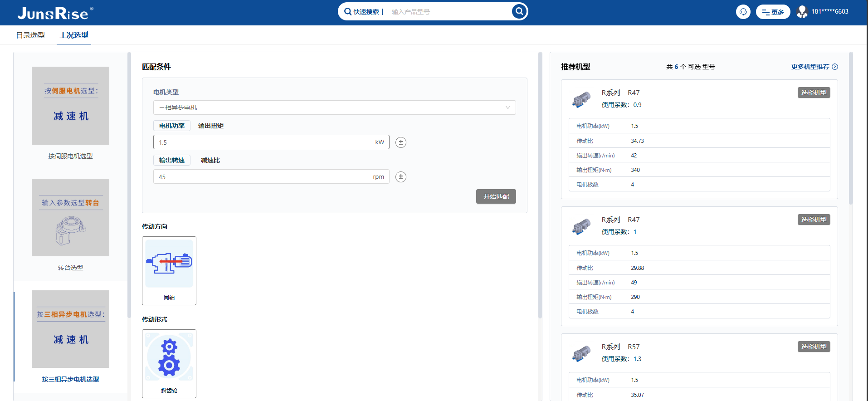
Task: Click the 传动方向 section label
Action: [x=155, y=226]
